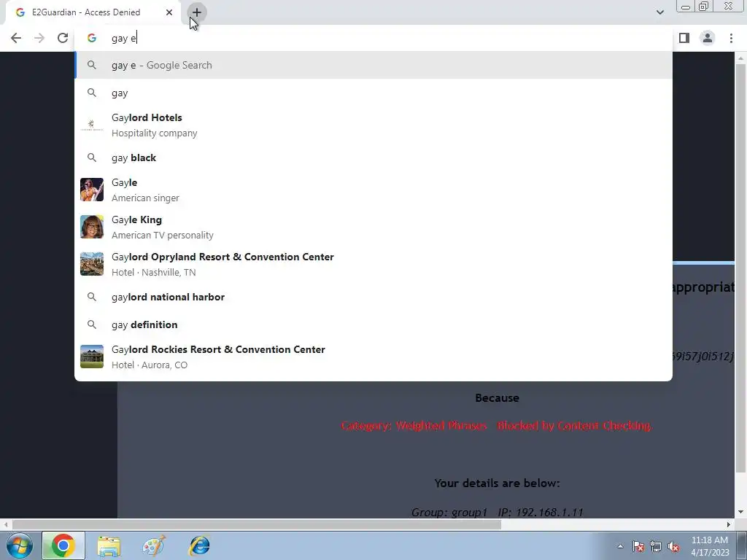Click the network status tray icon
This screenshot has width=747, height=560.
click(x=656, y=546)
